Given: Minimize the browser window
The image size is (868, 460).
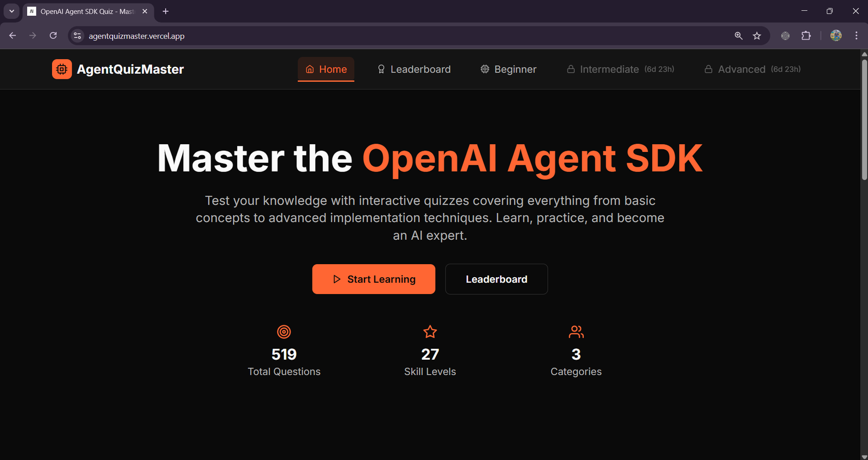Looking at the screenshot, I should [805, 11].
